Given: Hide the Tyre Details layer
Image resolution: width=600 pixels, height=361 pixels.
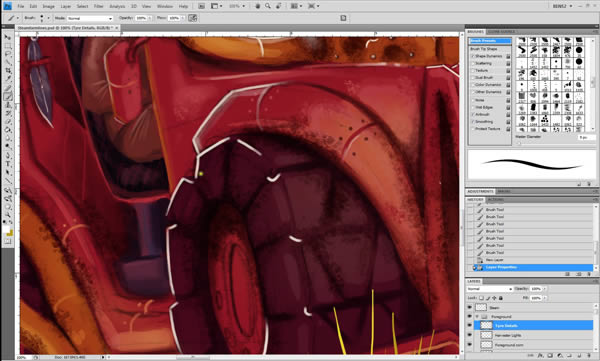Looking at the screenshot, I should [x=470, y=325].
